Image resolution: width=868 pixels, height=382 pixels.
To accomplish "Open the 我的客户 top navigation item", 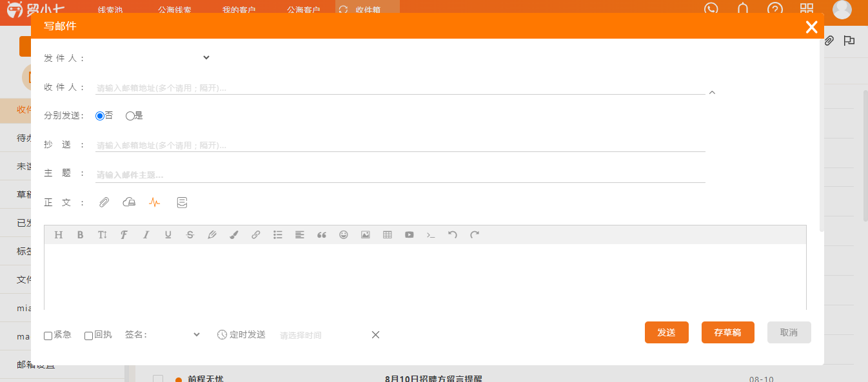I will tap(239, 10).
